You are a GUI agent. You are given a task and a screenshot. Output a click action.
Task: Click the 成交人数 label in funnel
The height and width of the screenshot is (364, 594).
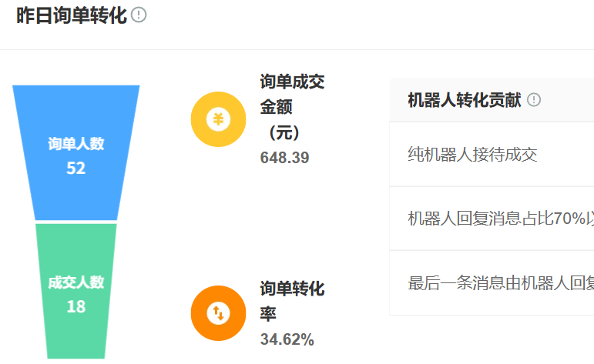pos(76,282)
